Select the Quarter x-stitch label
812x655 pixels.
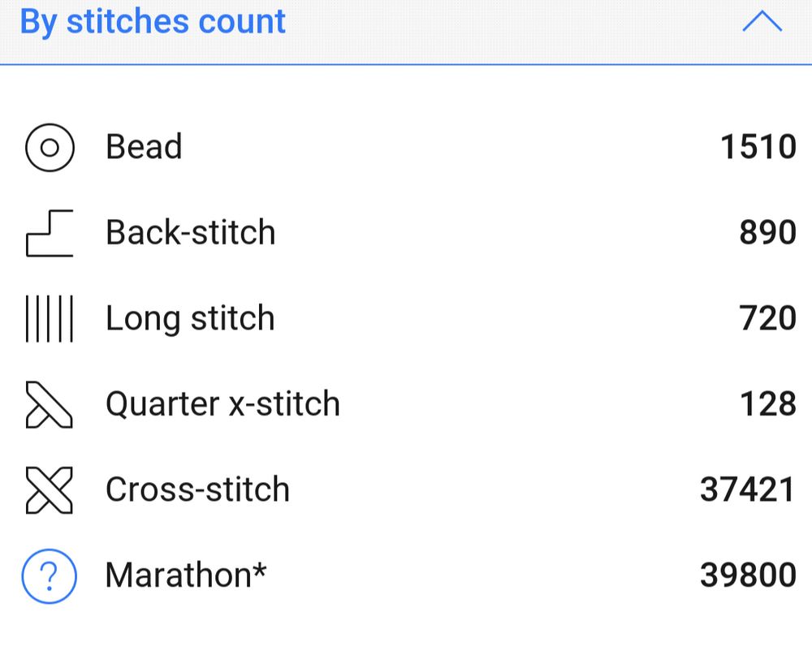point(222,404)
